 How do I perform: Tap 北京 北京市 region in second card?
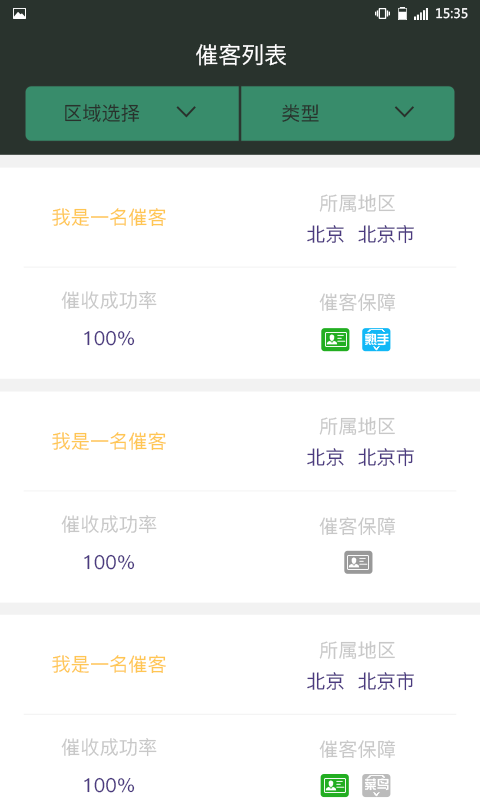coord(360,458)
